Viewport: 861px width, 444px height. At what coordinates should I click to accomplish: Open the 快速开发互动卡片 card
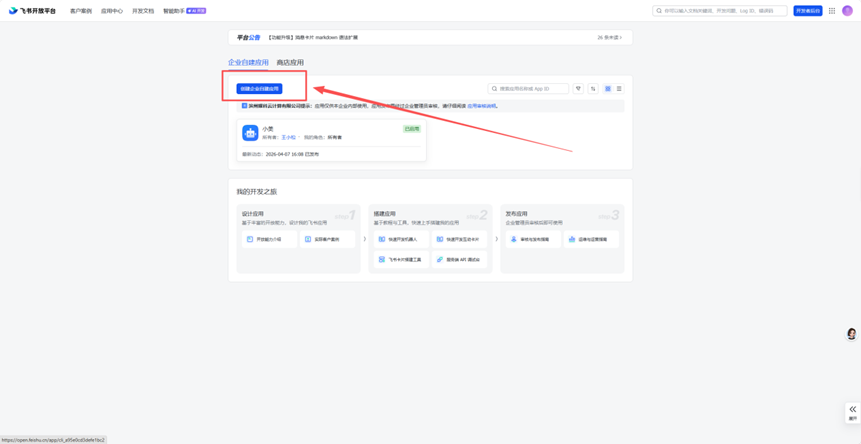pos(459,239)
